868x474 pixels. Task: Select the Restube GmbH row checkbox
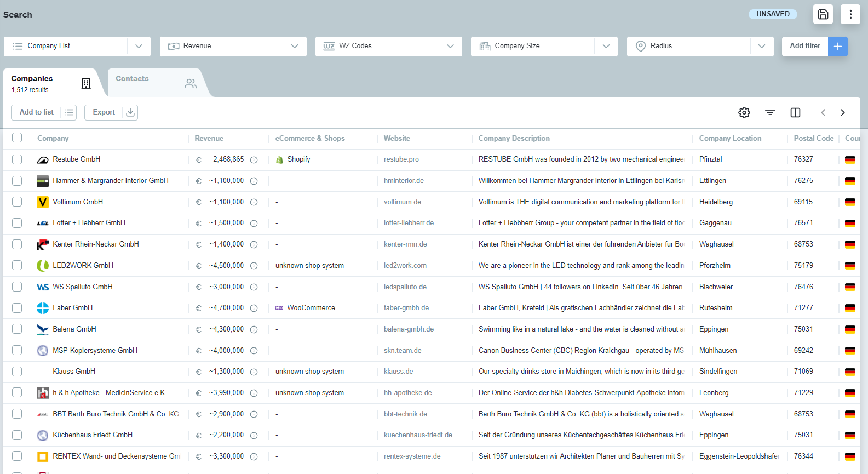click(17, 159)
